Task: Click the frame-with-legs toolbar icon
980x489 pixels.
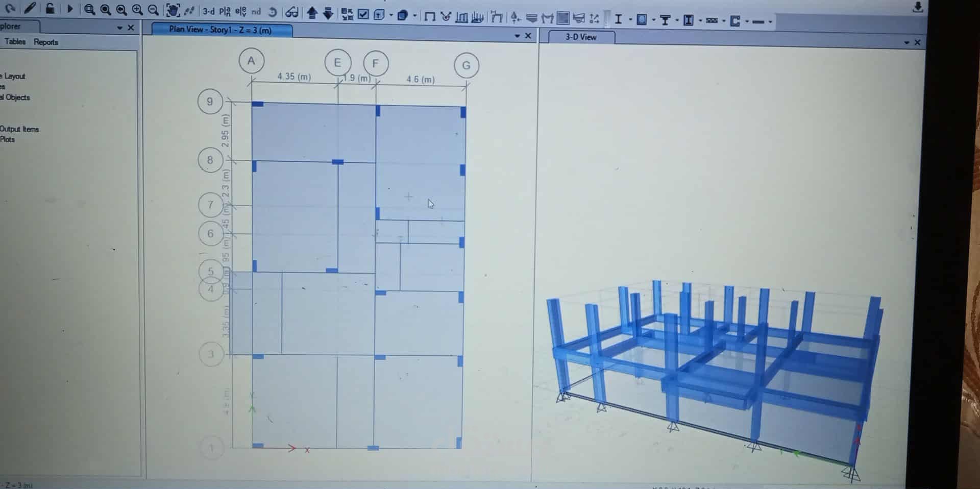Action: (x=497, y=17)
